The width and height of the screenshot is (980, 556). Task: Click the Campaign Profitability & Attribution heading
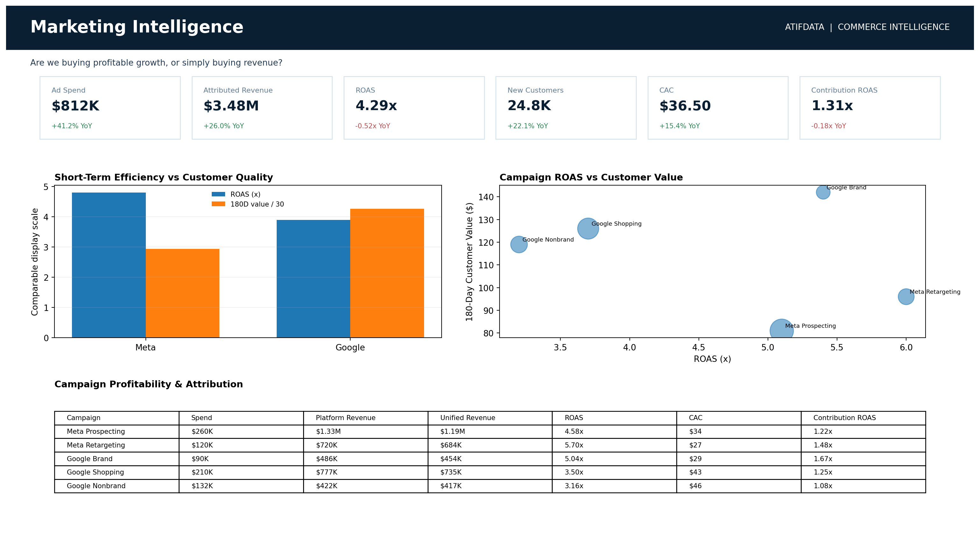click(149, 384)
